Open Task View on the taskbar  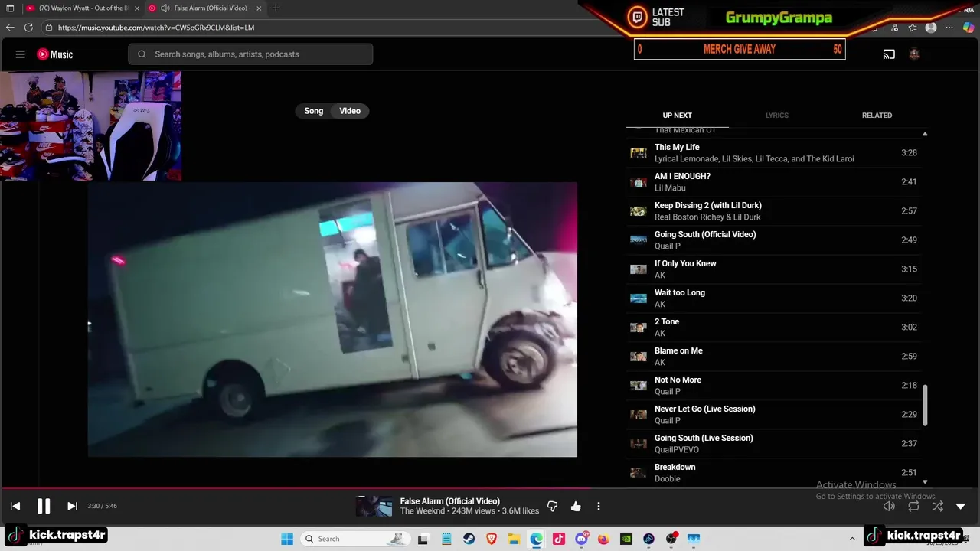[423, 539]
